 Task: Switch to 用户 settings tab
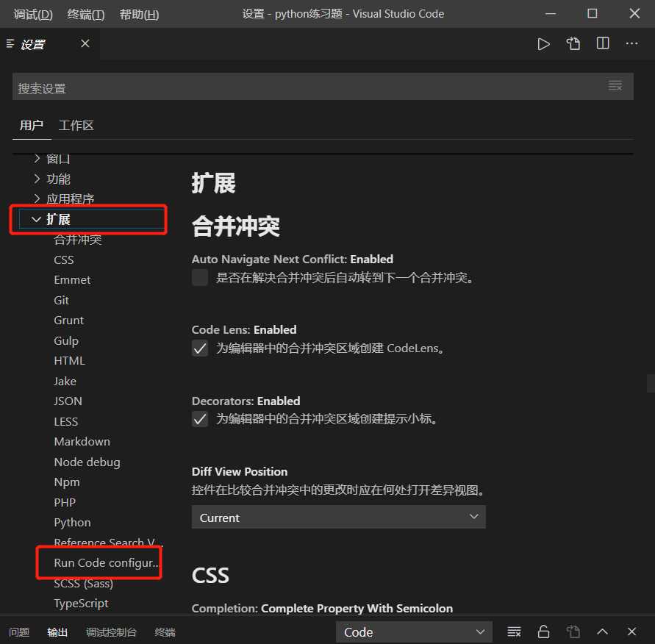(x=32, y=125)
